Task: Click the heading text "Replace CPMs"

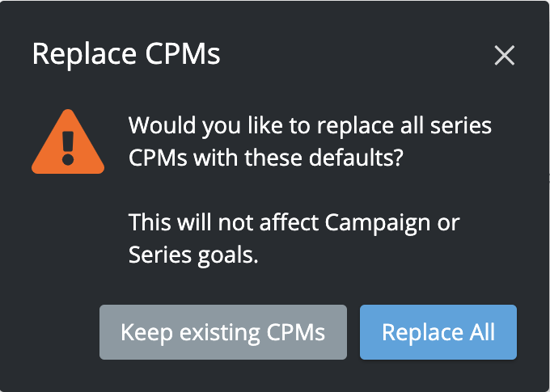Action: point(125,54)
